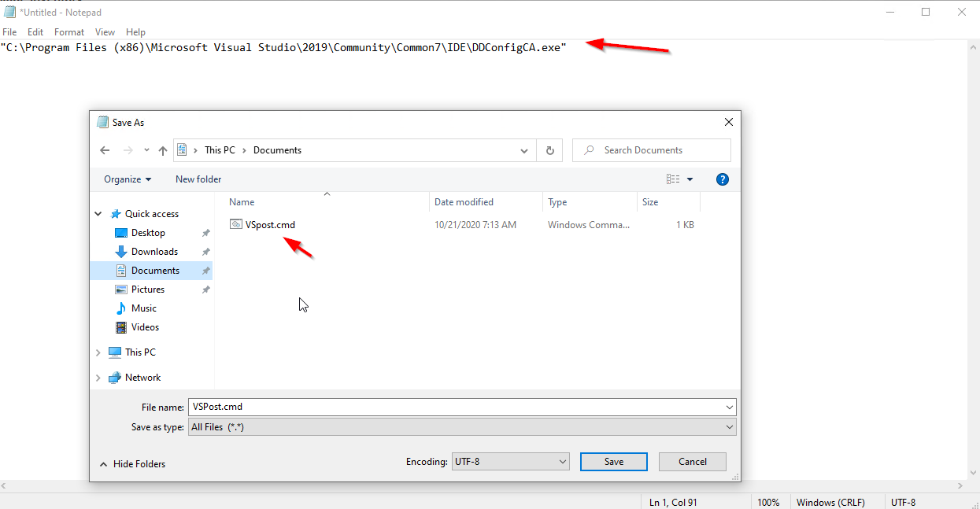Click the Windows (CRLF) status bar entry
Screen dimensions: 980x509
[x=830, y=503]
